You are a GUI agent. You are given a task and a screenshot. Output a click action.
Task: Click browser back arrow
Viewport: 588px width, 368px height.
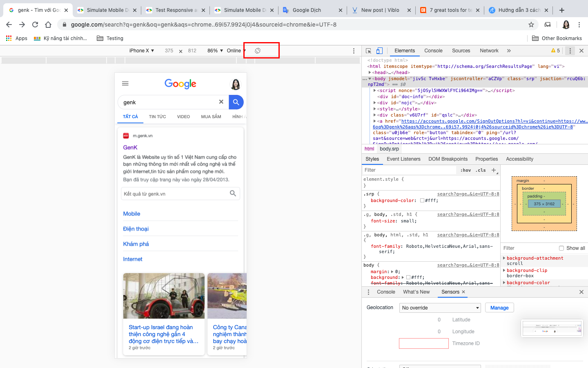click(9, 25)
